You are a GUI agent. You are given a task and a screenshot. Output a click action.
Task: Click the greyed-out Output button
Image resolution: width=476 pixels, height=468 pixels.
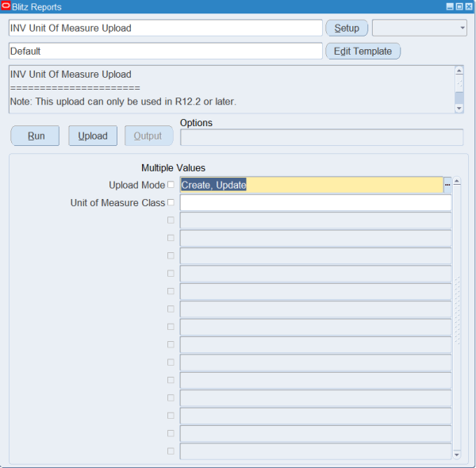click(149, 136)
